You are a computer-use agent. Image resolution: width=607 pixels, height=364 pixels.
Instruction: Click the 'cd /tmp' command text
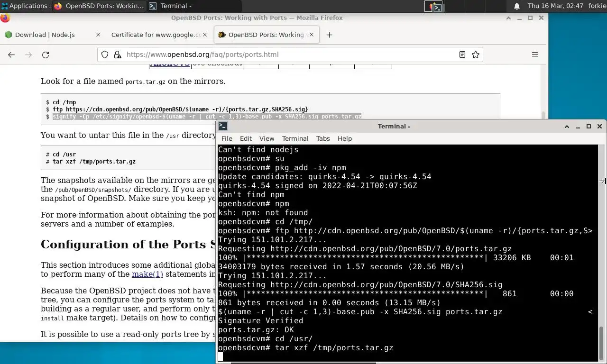(64, 102)
